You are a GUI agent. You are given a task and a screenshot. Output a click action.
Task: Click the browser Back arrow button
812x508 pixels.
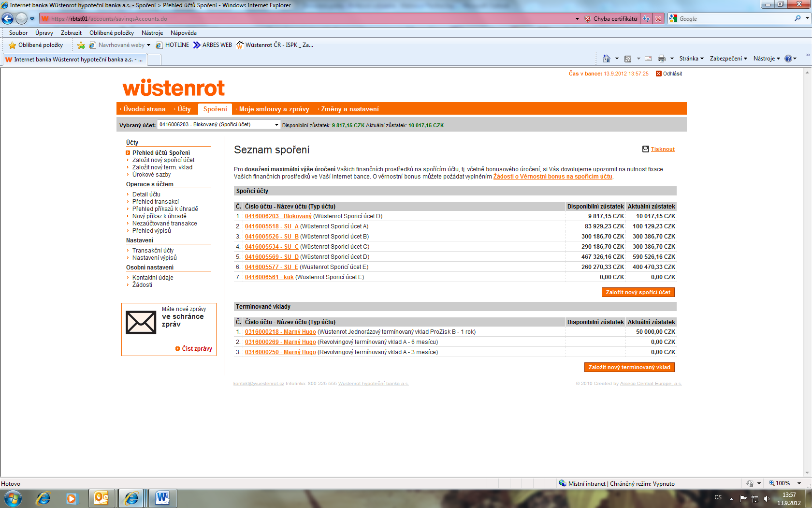point(7,19)
